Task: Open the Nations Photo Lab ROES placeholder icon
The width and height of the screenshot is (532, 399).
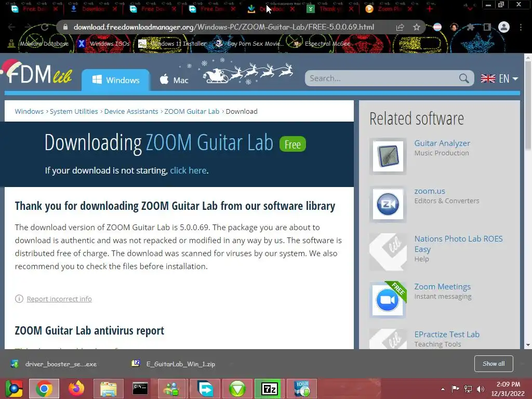Action: pos(388,252)
